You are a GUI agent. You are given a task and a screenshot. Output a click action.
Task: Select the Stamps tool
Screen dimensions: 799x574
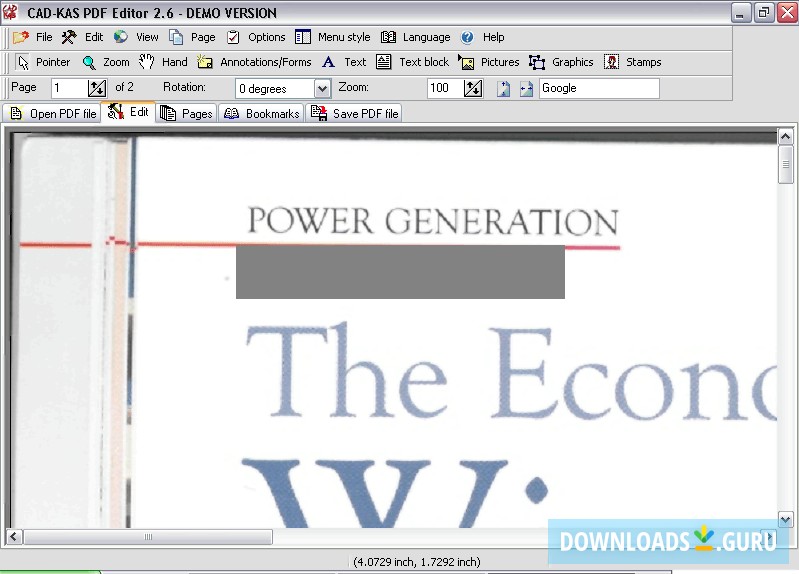632,62
